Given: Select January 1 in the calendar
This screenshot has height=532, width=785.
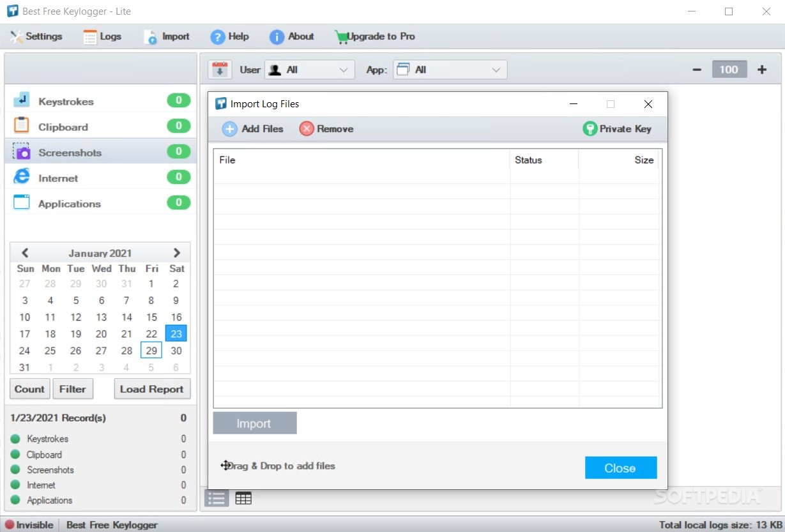Looking at the screenshot, I should point(151,284).
